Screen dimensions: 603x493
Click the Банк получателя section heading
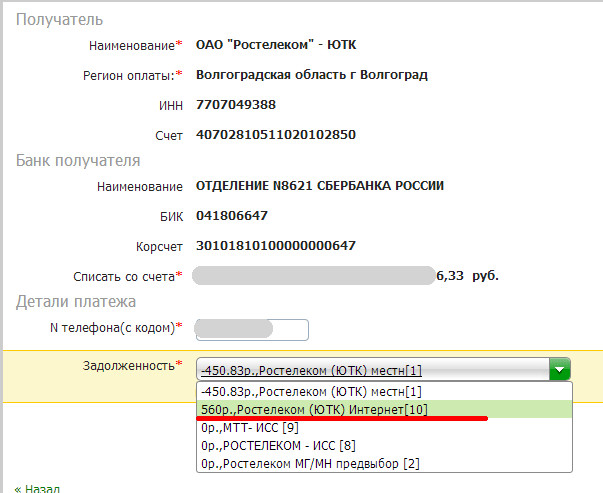point(77,160)
